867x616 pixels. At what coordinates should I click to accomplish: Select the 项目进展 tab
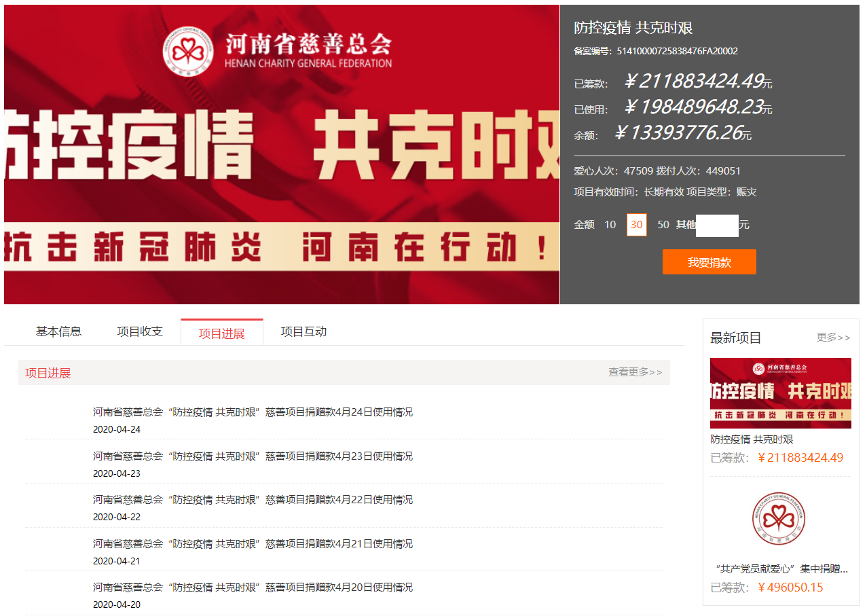tap(221, 333)
